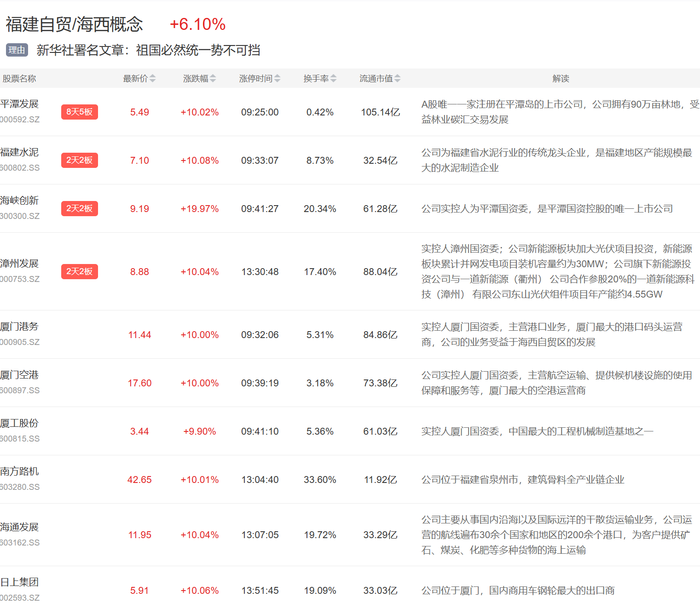Click the 股票名称 column header
Screen dimensions: 700x603
19,79
